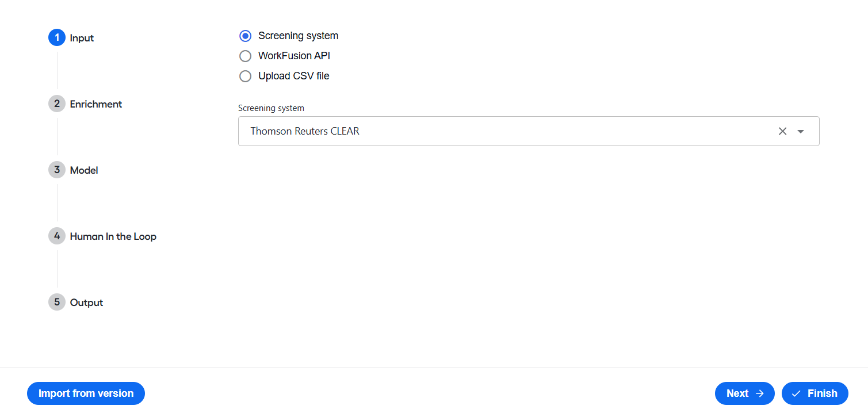Screen dimensions: 868x417
Task: Open the Thomson Reuters CLEAR combo box
Action: [x=529, y=131]
